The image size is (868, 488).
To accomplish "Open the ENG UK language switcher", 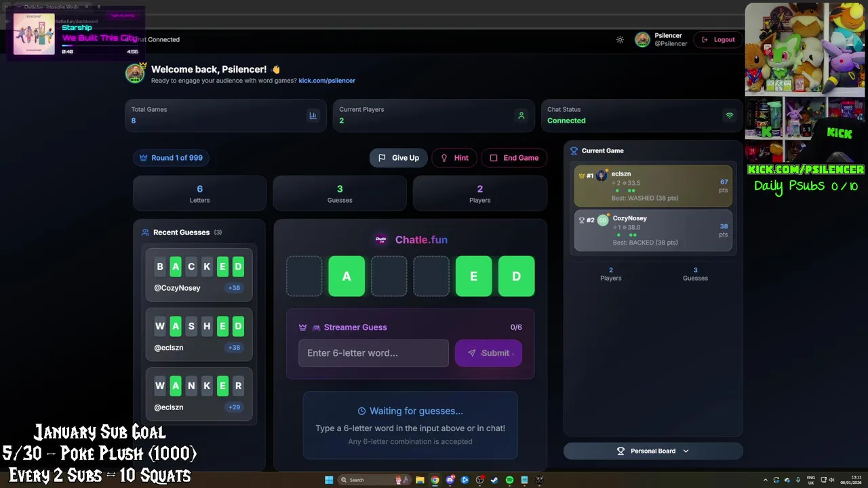I will pos(811,480).
